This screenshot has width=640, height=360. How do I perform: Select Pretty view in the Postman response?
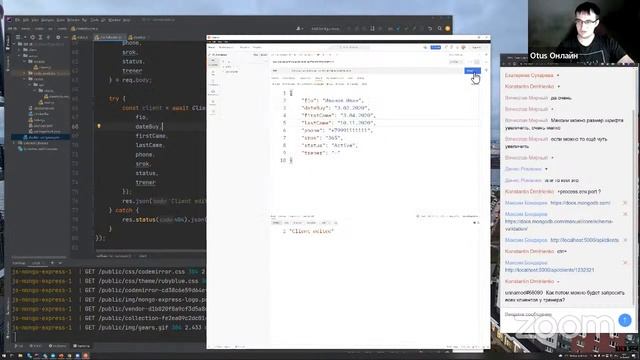(x=276, y=223)
